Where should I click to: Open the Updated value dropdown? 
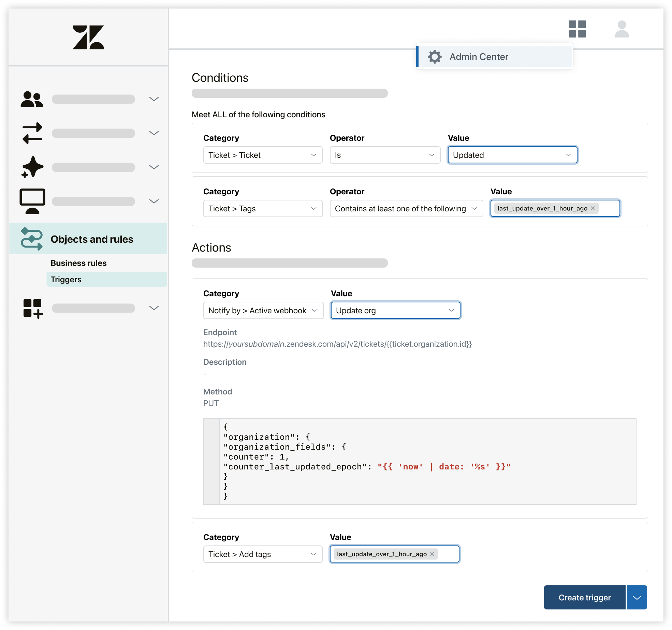pos(512,155)
